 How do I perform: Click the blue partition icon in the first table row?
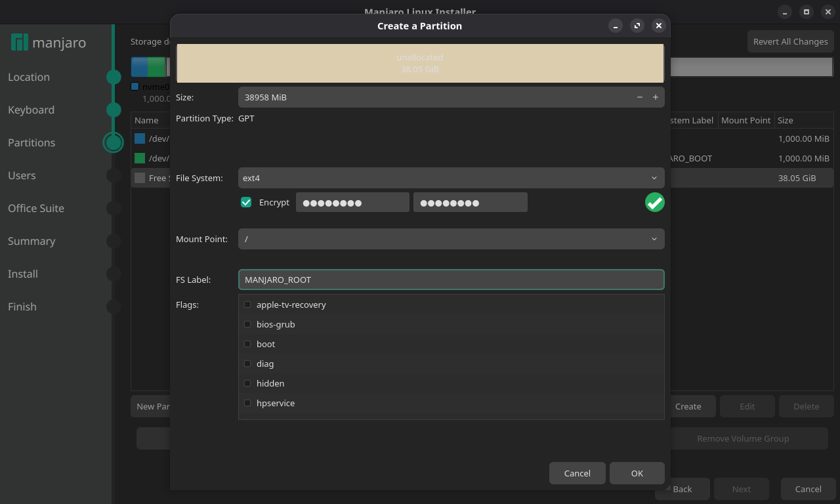point(140,138)
